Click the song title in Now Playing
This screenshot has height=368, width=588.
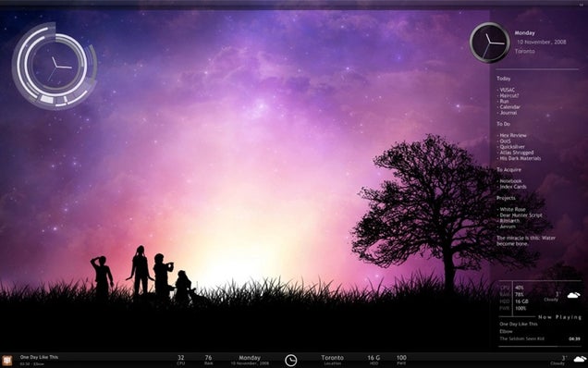519,324
